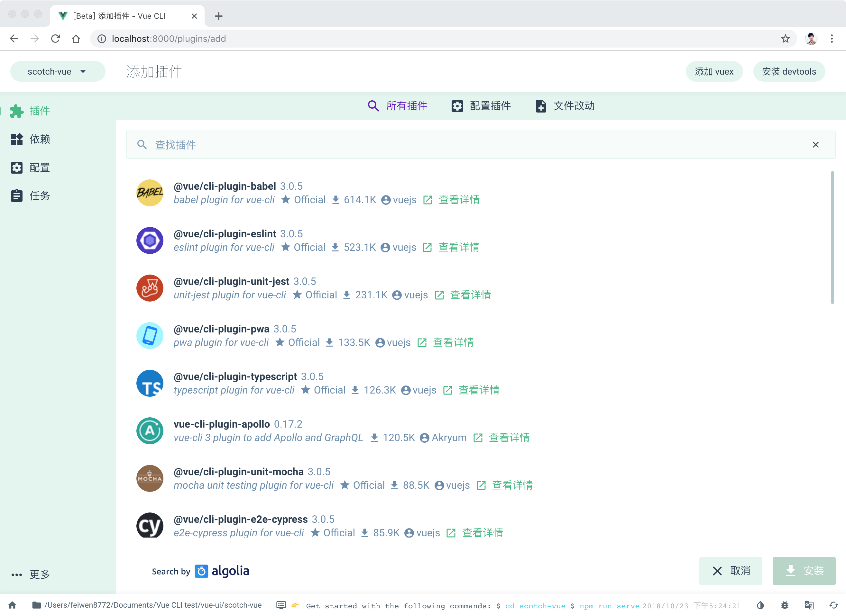This screenshot has width=846, height=616.
Task: Click the 添加 vuex button
Action: pos(714,71)
